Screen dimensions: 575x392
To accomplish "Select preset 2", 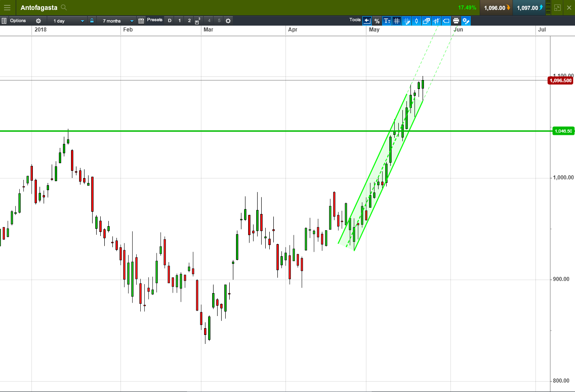I will click(189, 21).
